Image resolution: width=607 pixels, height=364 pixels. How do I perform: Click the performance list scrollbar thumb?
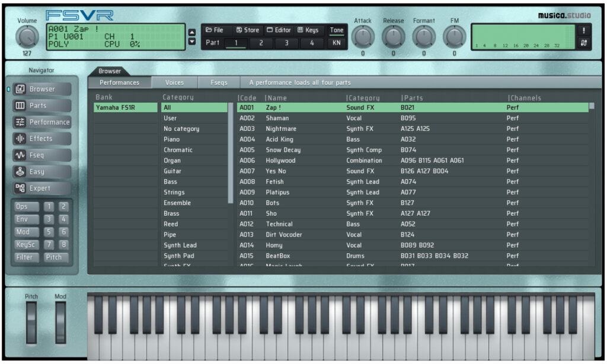(592, 106)
